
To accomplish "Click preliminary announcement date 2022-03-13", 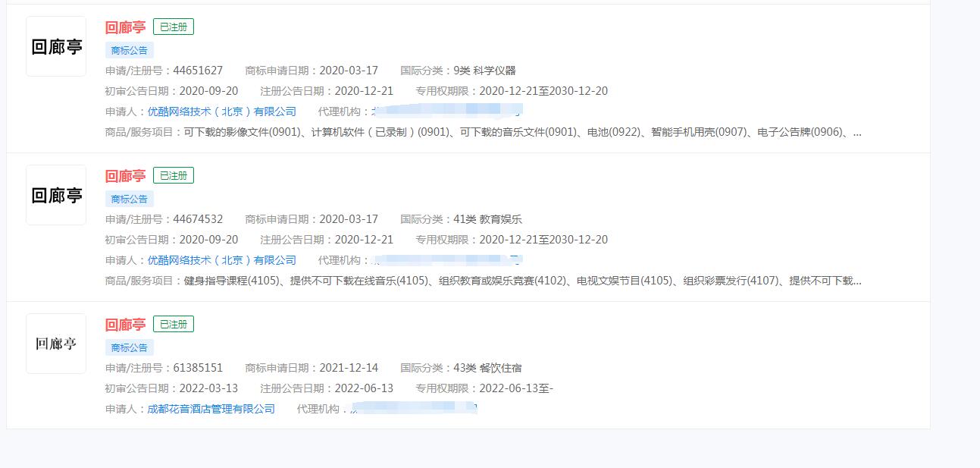I will click(208, 388).
